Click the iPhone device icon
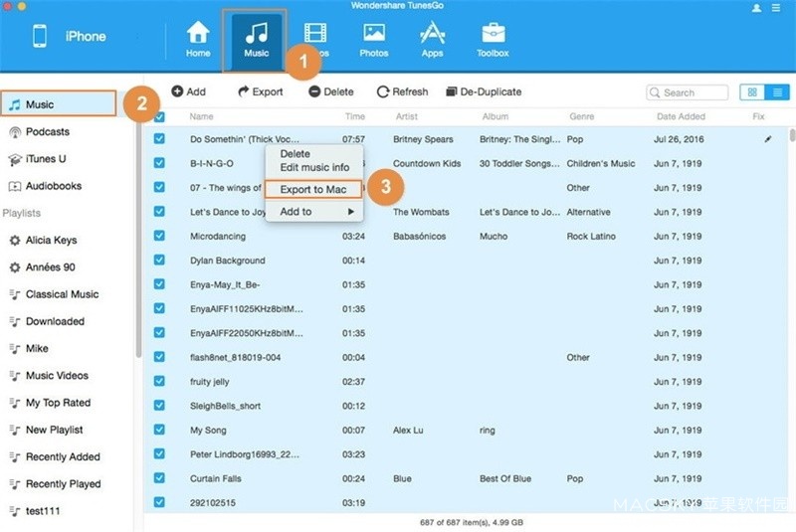This screenshot has width=796, height=532. click(40, 36)
